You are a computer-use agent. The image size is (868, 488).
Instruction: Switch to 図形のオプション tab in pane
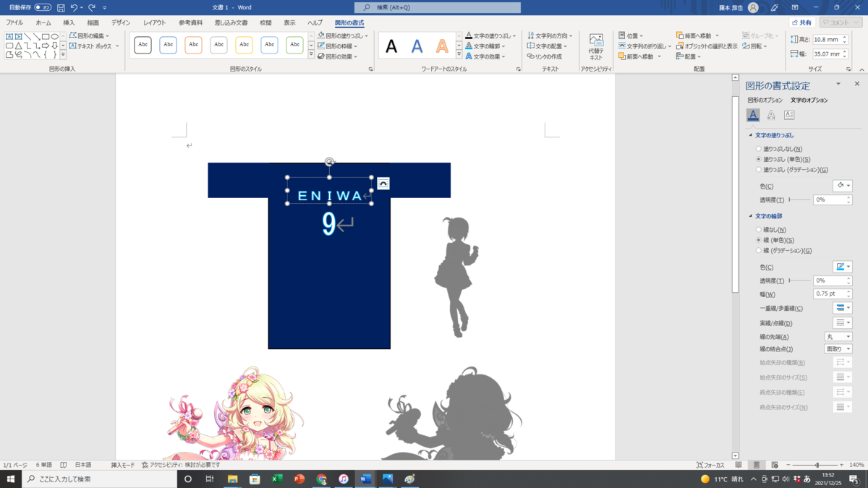(765, 100)
